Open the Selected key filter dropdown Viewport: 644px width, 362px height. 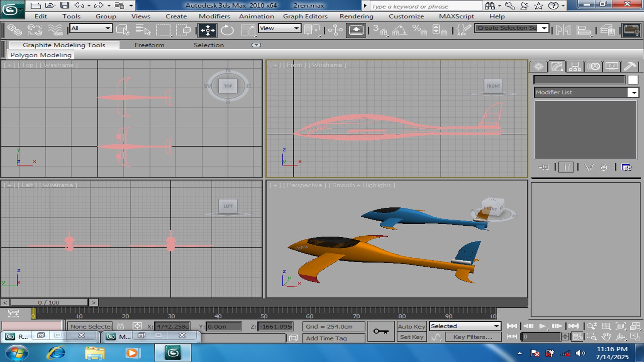coord(465,326)
